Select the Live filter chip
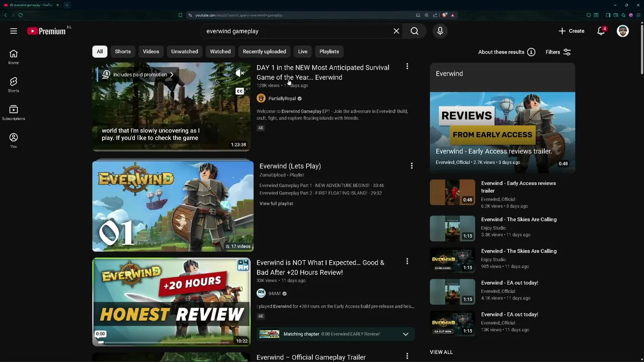This screenshot has height=362, width=644. (303, 51)
